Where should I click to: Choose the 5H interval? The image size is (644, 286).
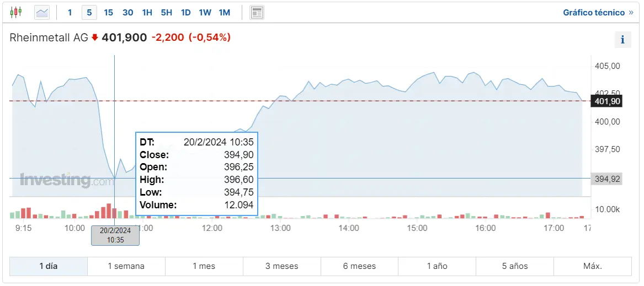click(166, 12)
